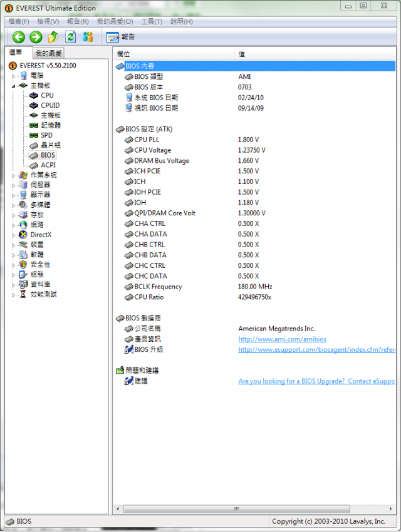
Task: Open the 檔案(F) menu
Action: coord(19,21)
